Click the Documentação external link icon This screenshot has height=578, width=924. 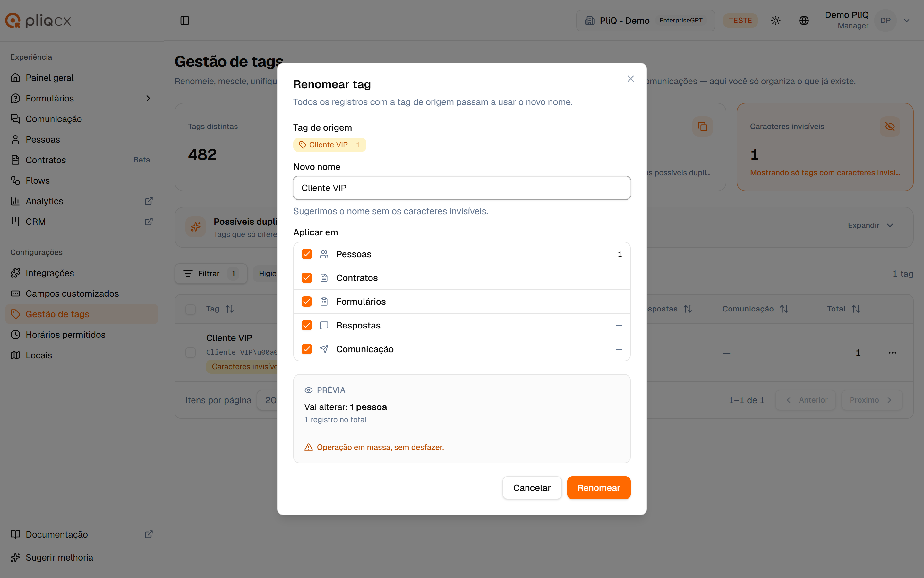149,534
